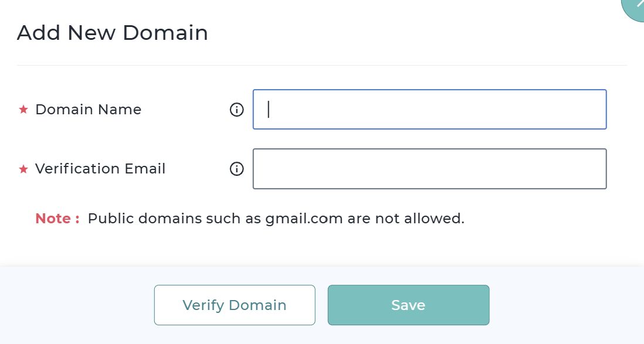
Task: Click the 'Public domains' words in the note
Action: click(x=144, y=219)
